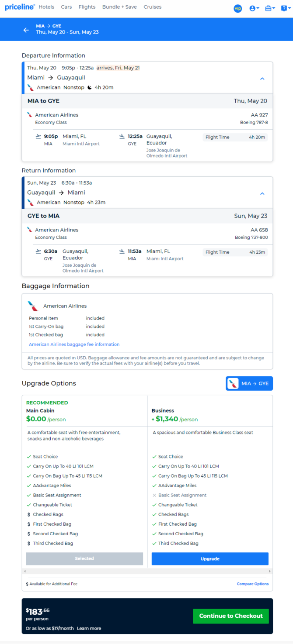Click the American Airlines logo in Baggage Information
Viewport: 293px width, 644px height.
pos(33,306)
